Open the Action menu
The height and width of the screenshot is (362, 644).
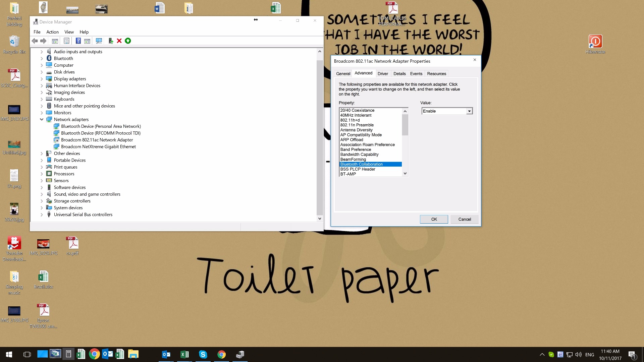(52, 32)
